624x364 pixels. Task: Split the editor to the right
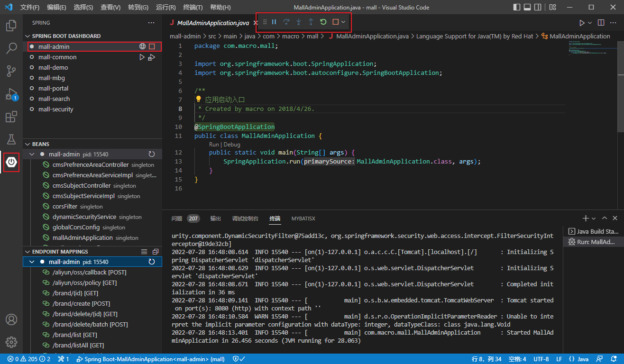601,23
